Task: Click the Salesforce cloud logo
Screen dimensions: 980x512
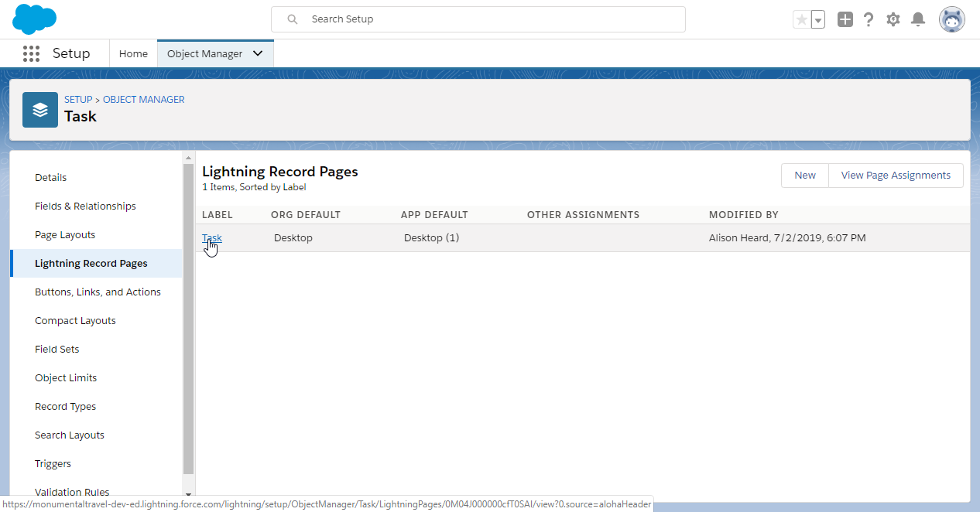Action: coord(35,19)
